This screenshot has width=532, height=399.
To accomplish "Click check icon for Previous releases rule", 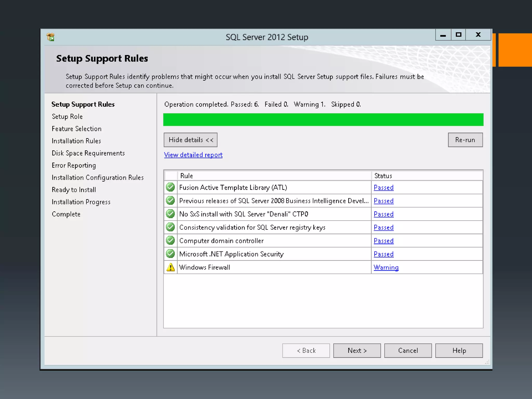I will (x=170, y=201).
